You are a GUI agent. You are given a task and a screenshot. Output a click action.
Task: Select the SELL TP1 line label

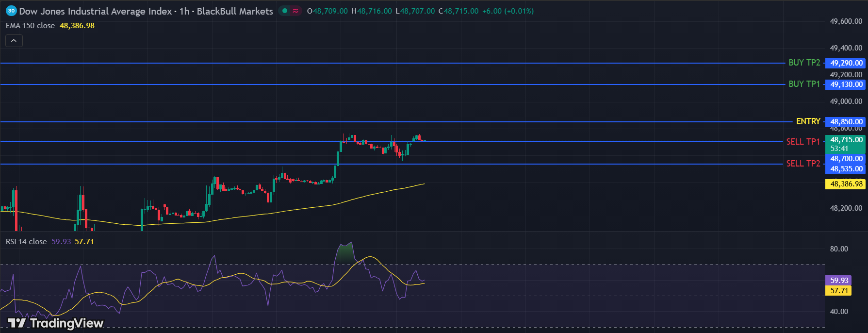coord(802,142)
